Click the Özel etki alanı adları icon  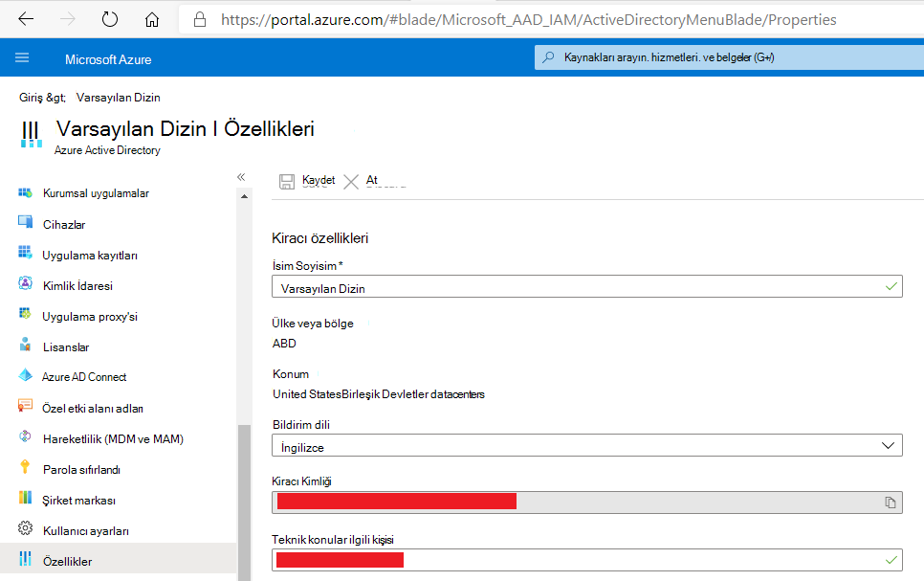coord(25,405)
